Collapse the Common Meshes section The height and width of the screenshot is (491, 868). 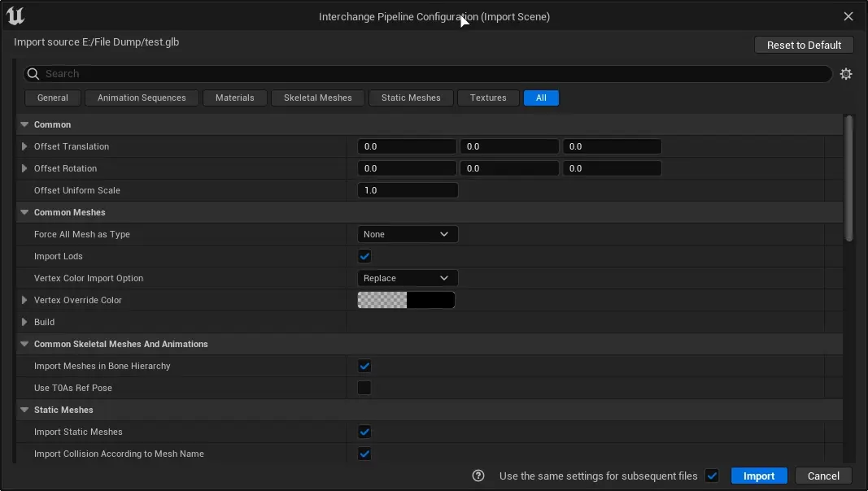click(x=24, y=212)
